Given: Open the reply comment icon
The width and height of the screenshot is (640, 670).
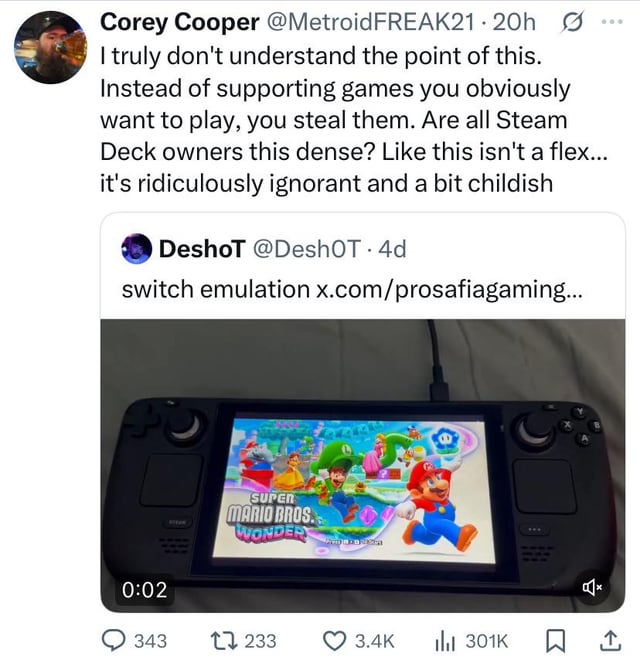Looking at the screenshot, I should point(120,641).
